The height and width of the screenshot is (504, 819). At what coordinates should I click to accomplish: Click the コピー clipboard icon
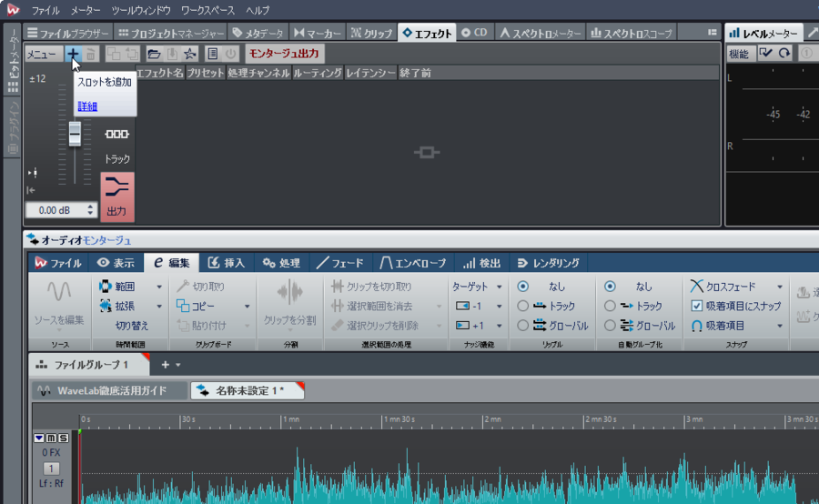tap(182, 306)
